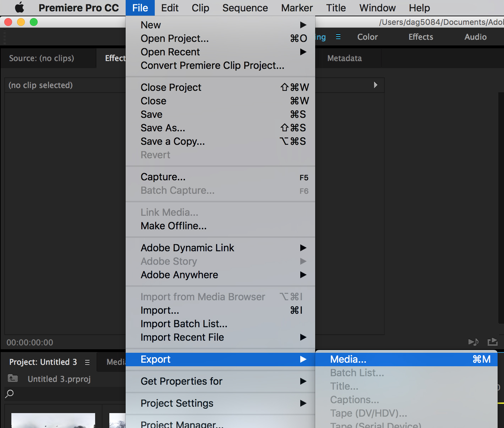Expand the Adobe Anywhere submenu

pyautogui.click(x=220, y=275)
